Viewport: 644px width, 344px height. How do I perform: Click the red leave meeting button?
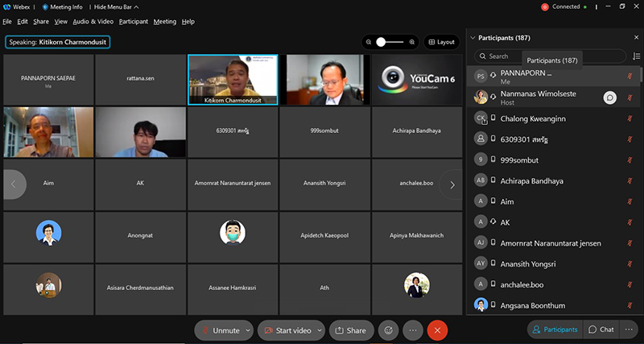[x=437, y=330]
